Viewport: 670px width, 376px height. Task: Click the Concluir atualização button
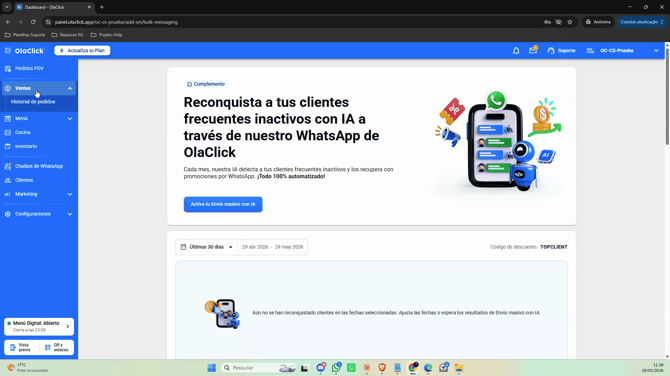(641, 22)
